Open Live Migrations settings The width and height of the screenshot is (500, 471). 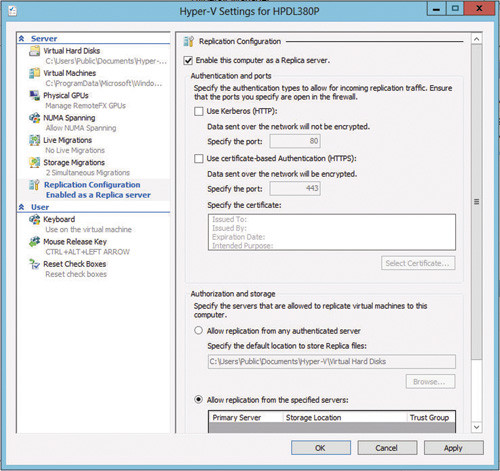(67, 140)
